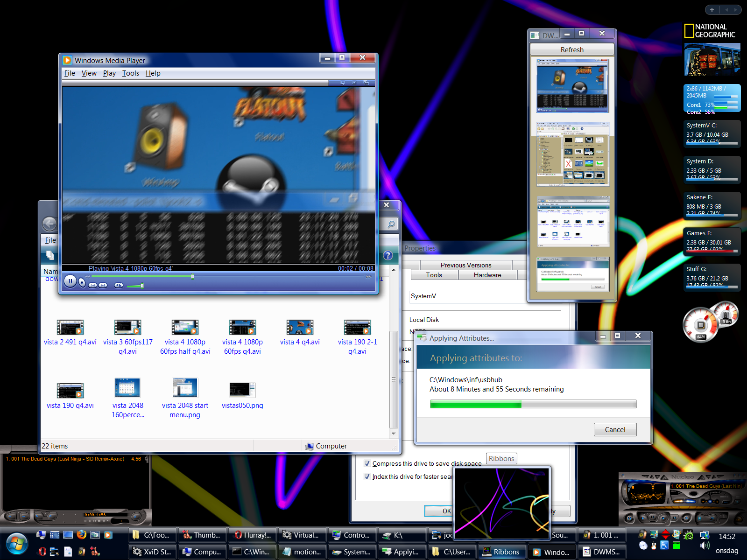Stop playback in Windows Media Player
This screenshot has width=747, height=560.
(82, 282)
